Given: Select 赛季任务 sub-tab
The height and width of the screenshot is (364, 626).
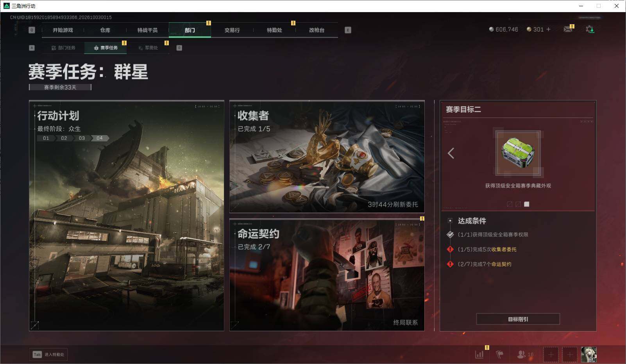Looking at the screenshot, I should click(106, 48).
